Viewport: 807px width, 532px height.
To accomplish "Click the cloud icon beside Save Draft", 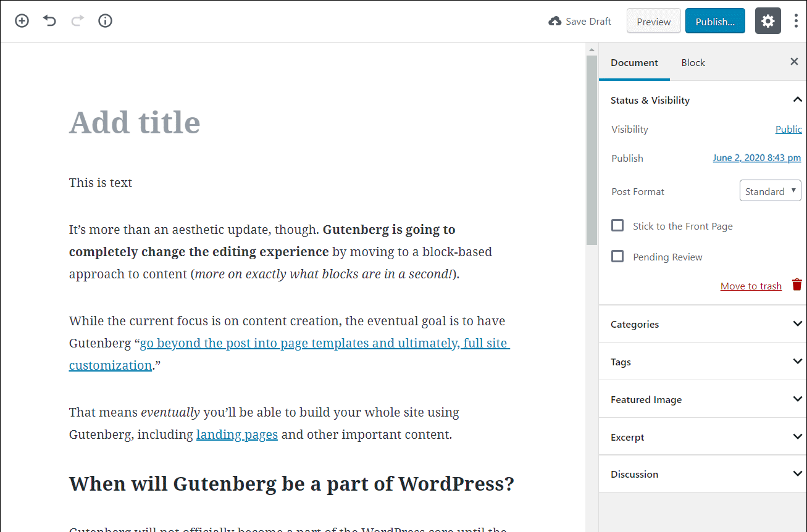I will [x=555, y=21].
